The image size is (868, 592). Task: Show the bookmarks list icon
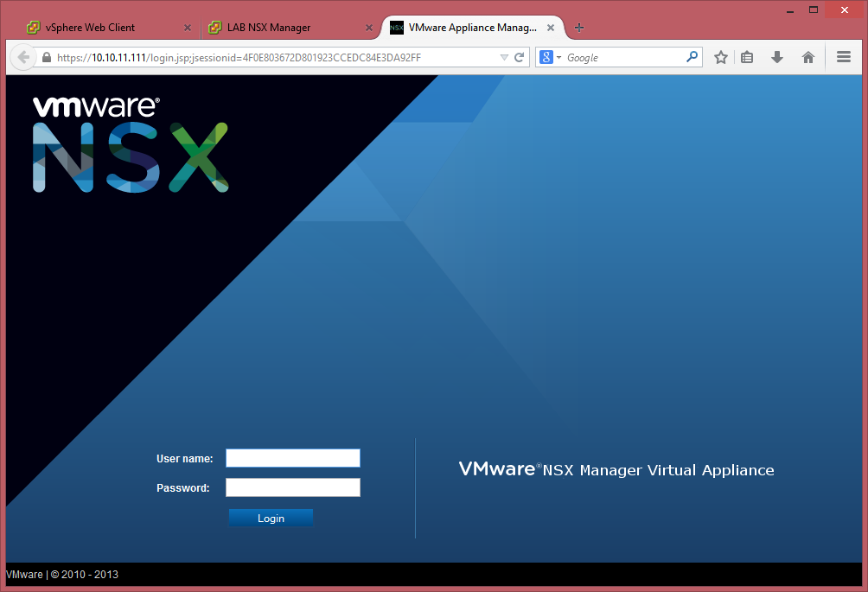748,57
